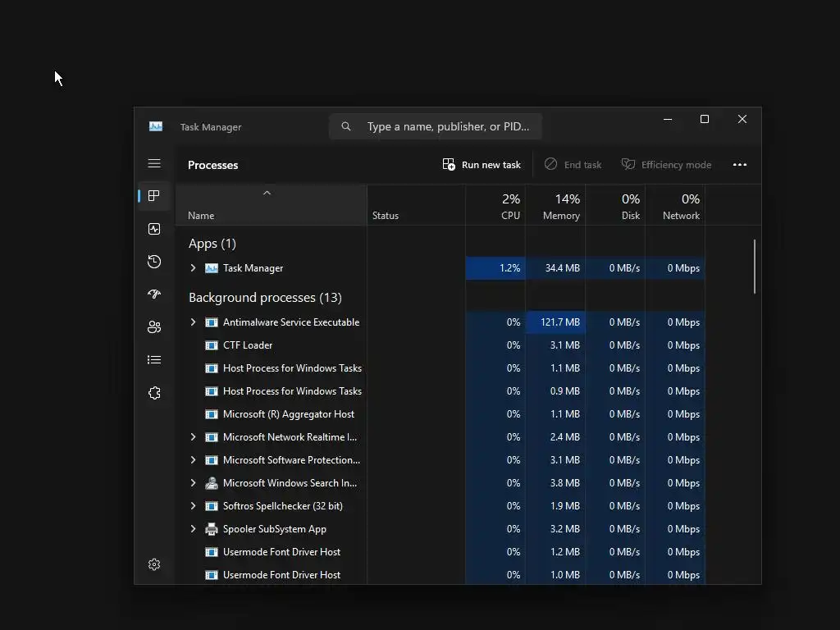Click the 1.2% CPU cell
The width and height of the screenshot is (840, 630).
[x=495, y=268]
